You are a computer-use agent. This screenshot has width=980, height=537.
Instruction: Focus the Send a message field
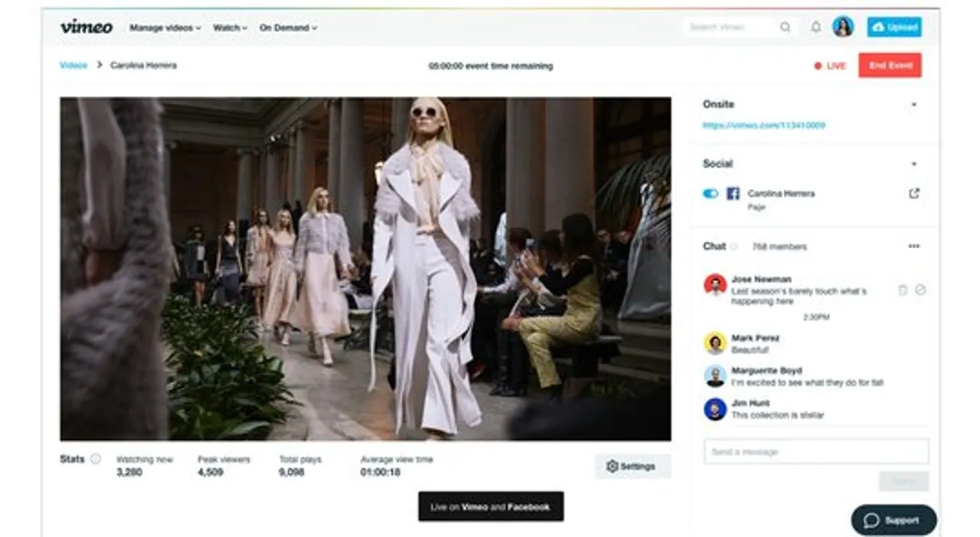[816, 452]
